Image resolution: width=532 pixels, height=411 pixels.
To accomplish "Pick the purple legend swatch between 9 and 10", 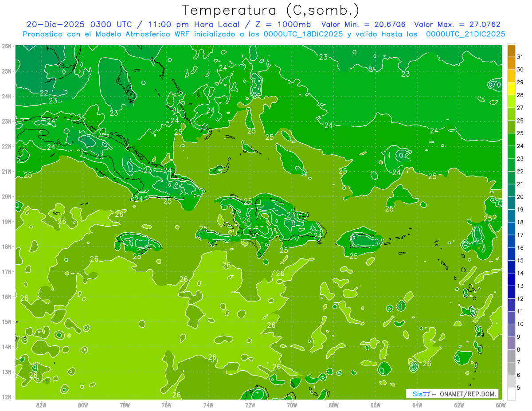I will click(512, 331).
